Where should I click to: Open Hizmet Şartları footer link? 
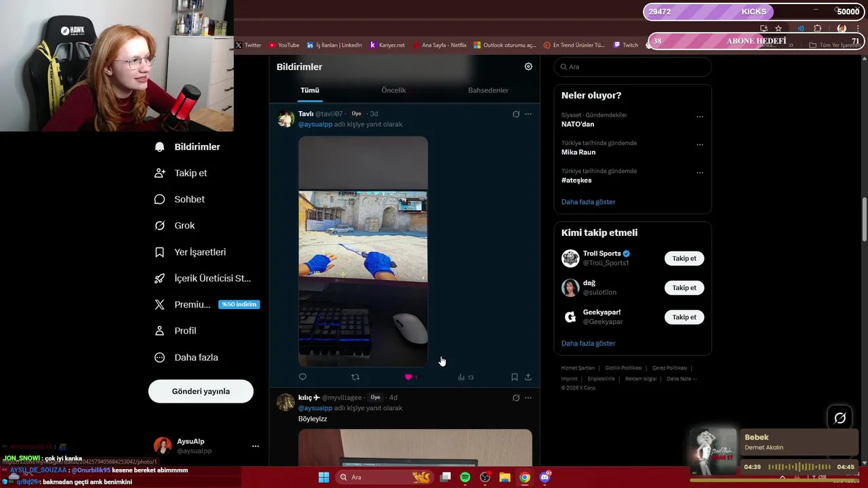[578, 368]
